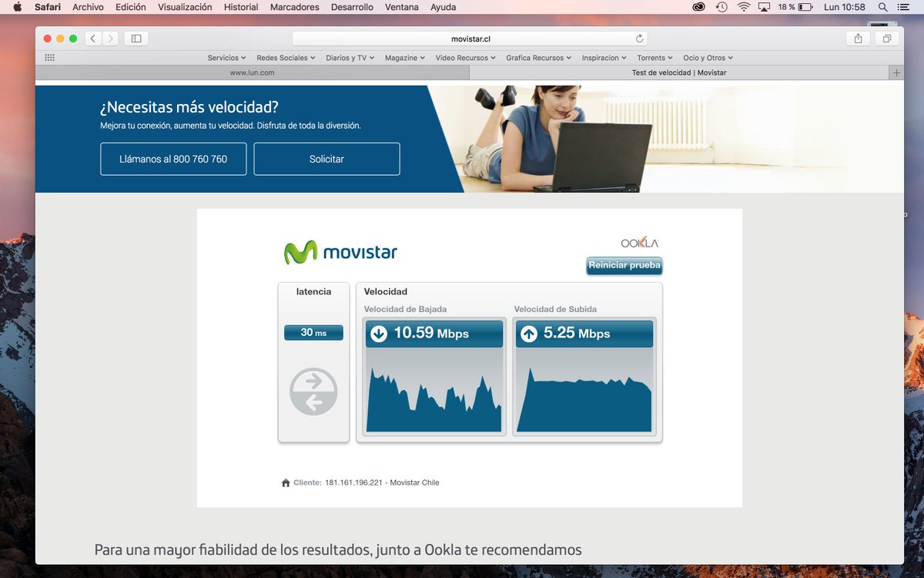Click the 30 ms latency value
This screenshot has width=924, height=578.
coord(313,333)
